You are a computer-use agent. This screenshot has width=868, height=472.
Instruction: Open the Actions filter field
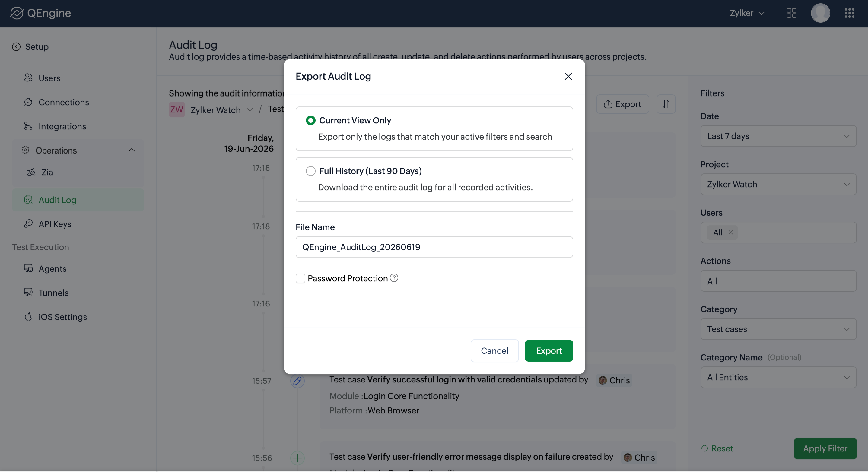[778, 281]
